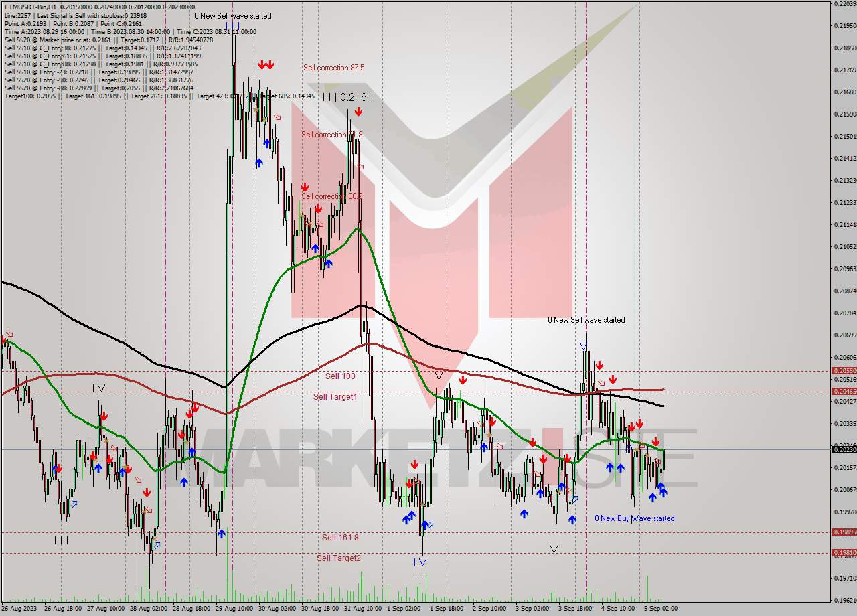Click the 0.20874 price axis label

(x=846, y=291)
